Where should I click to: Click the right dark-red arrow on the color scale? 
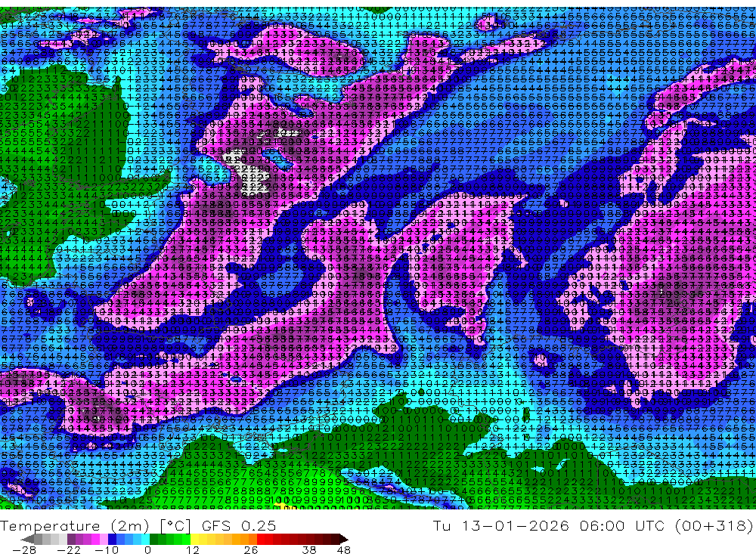click(344, 540)
